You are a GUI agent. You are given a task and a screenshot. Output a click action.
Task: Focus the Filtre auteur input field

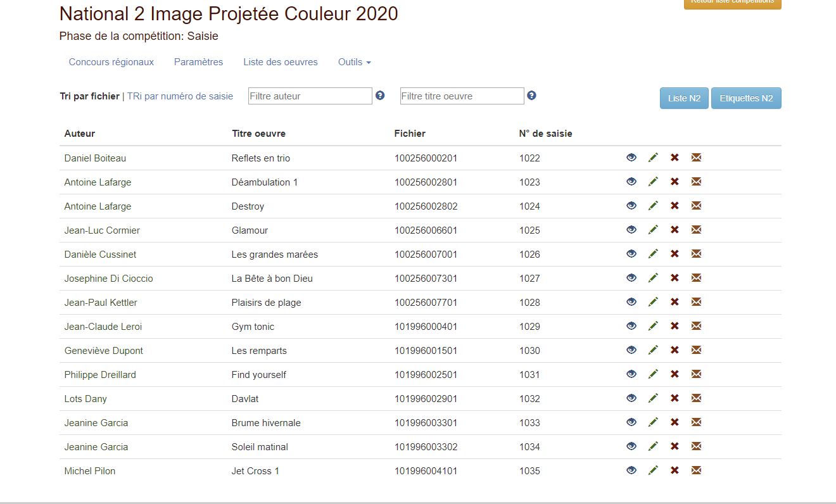(310, 96)
